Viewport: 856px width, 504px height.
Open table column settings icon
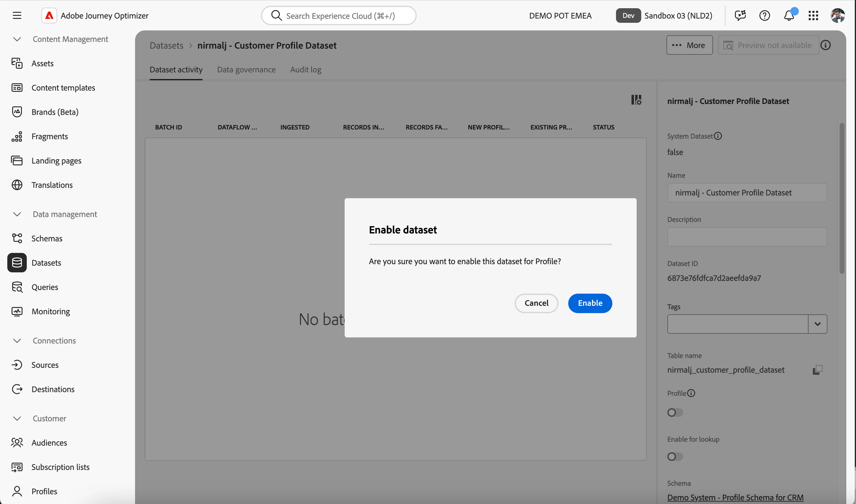click(636, 100)
